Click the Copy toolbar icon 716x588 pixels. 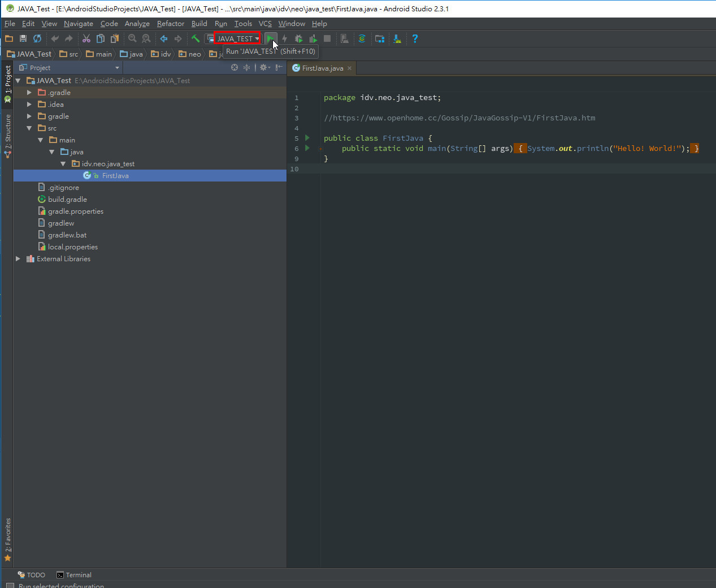pyautogui.click(x=101, y=38)
